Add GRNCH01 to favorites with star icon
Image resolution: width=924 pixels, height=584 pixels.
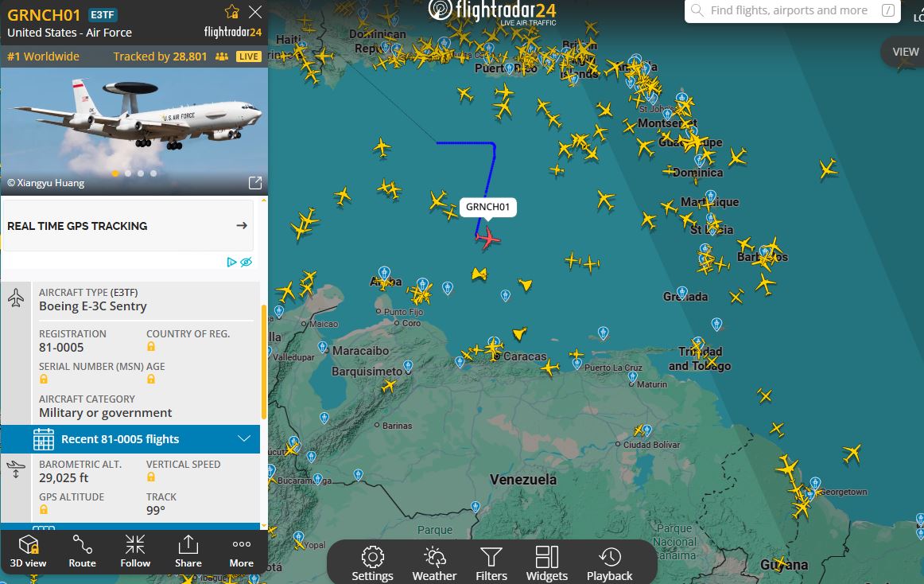(231, 12)
